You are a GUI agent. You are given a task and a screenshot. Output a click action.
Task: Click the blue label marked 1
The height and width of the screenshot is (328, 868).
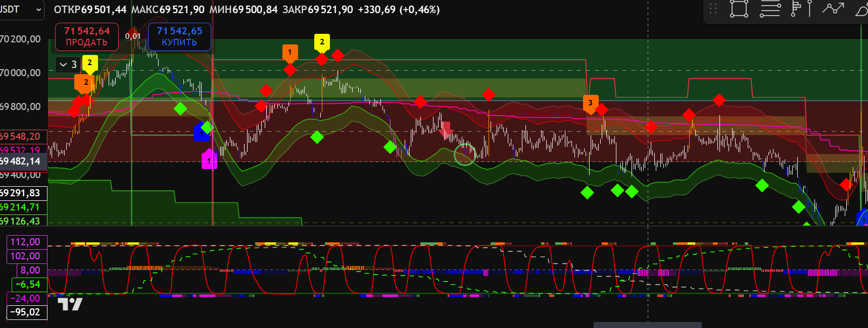(x=201, y=133)
